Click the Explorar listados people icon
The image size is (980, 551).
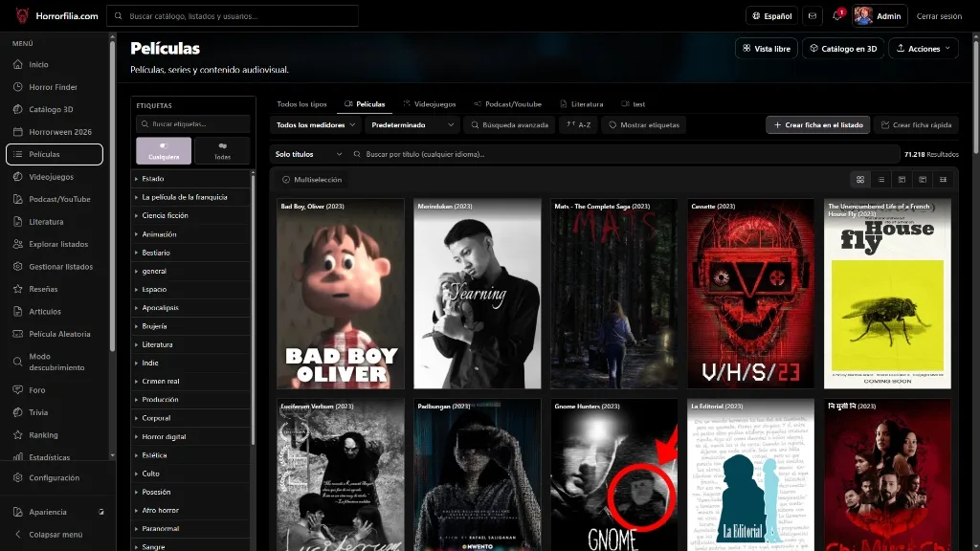coord(17,244)
